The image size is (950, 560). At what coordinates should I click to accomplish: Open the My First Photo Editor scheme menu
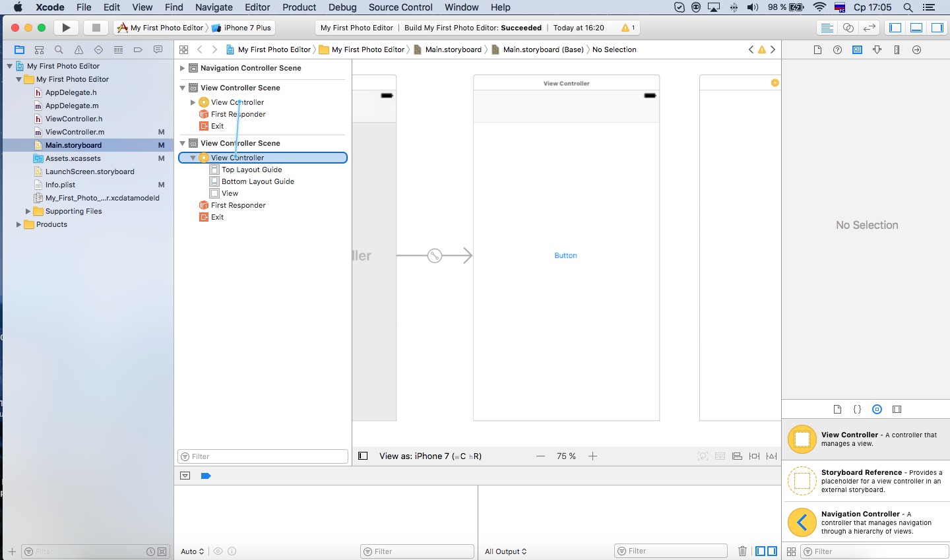(160, 28)
